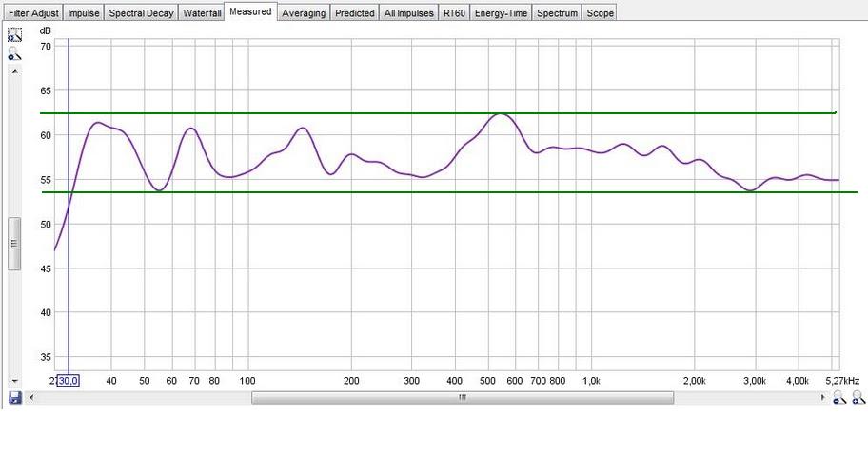Image resolution: width=868 pixels, height=476 pixels.
Task: Zoom out the horizontal frequency axis
Action: [x=839, y=398]
